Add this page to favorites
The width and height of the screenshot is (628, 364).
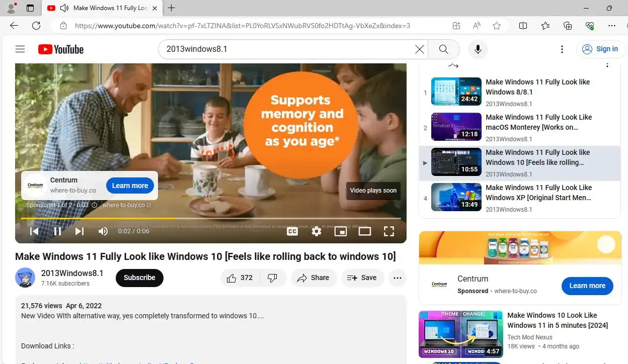[497, 26]
